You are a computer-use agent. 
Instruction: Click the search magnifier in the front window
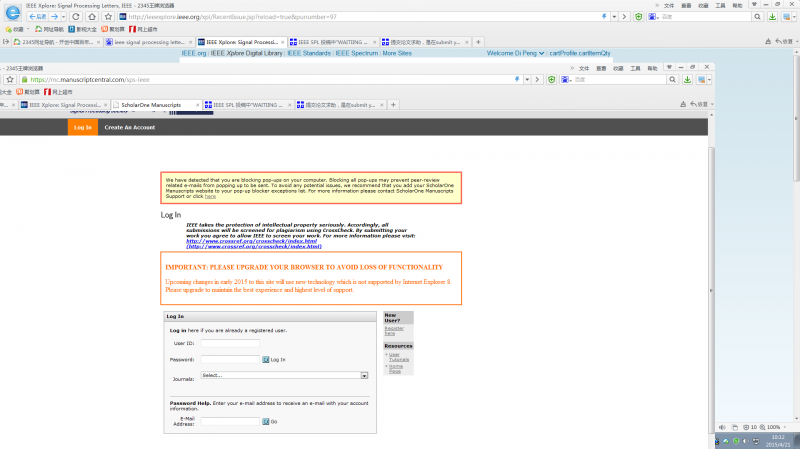pos(672,80)
